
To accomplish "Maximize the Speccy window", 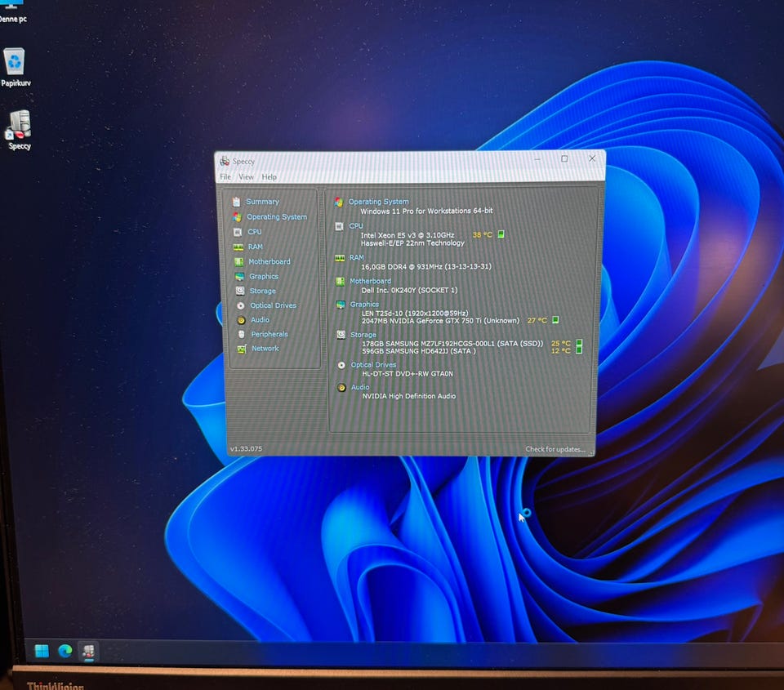I will tap(564, 158).
